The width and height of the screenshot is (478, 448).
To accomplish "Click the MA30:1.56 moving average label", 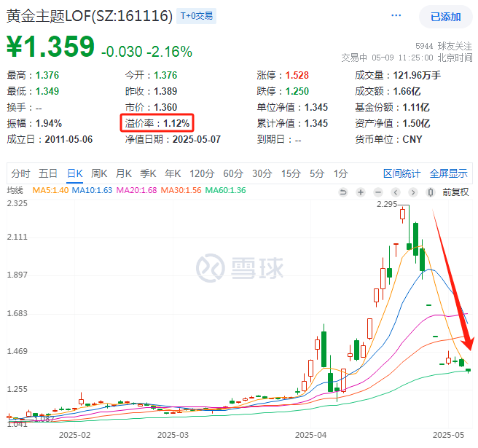I will 181,190.
